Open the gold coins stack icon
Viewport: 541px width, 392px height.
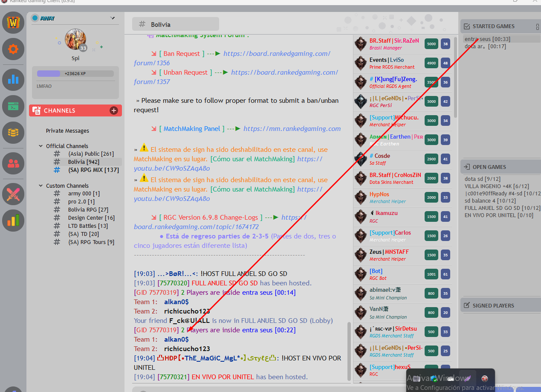[13, 133]
